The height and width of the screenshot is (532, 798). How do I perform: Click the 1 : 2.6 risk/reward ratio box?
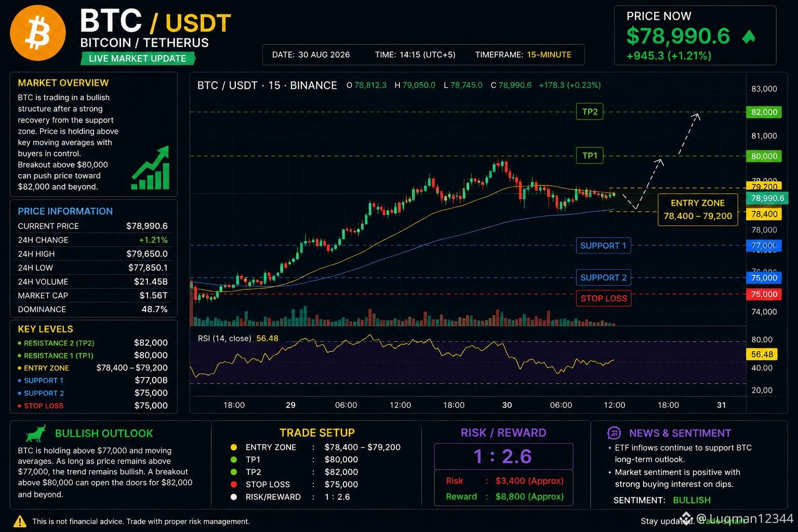pos(503,456)
